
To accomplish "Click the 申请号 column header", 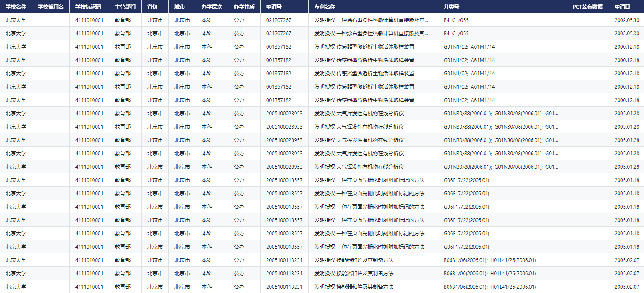I will [284, 7].
